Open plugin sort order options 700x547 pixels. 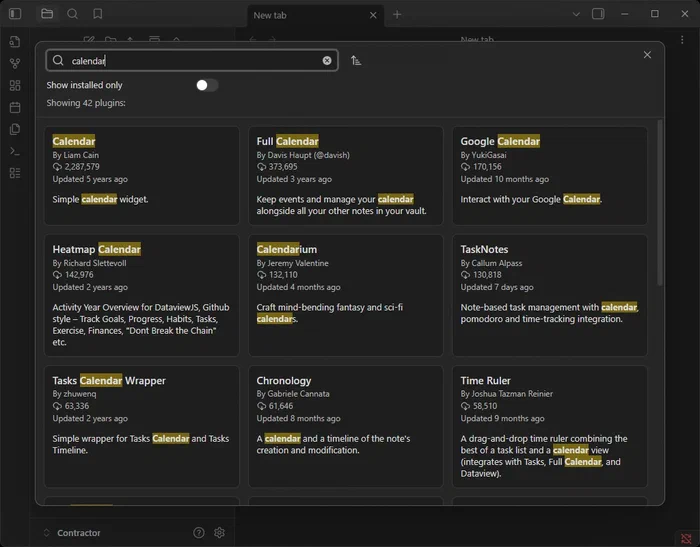pos(356,60)
